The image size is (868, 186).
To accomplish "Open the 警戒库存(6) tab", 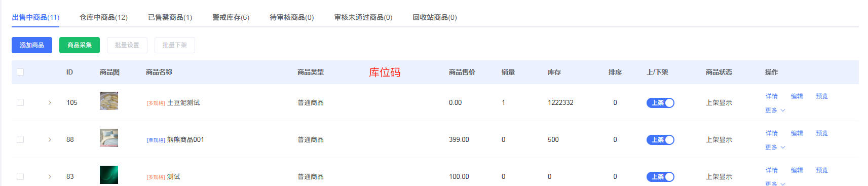I will (x=231, y=17).
